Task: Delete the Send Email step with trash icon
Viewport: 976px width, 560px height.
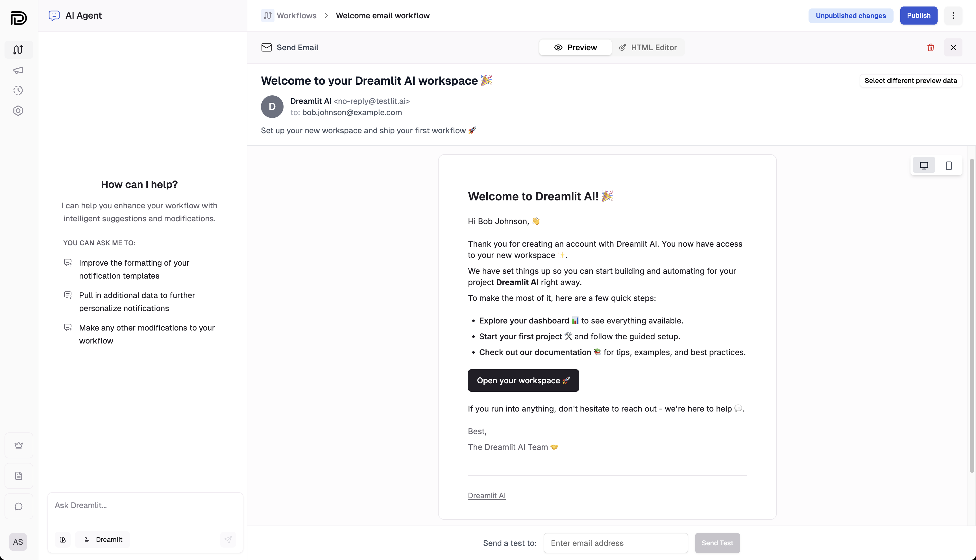Action: tap(931, 47)
